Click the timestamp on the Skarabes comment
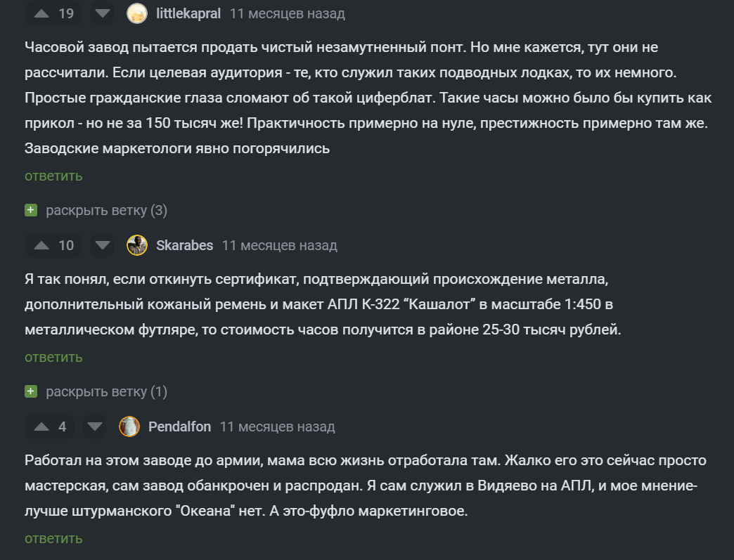The width and height of the screenshot is (734, 560). tap(279, 245)
